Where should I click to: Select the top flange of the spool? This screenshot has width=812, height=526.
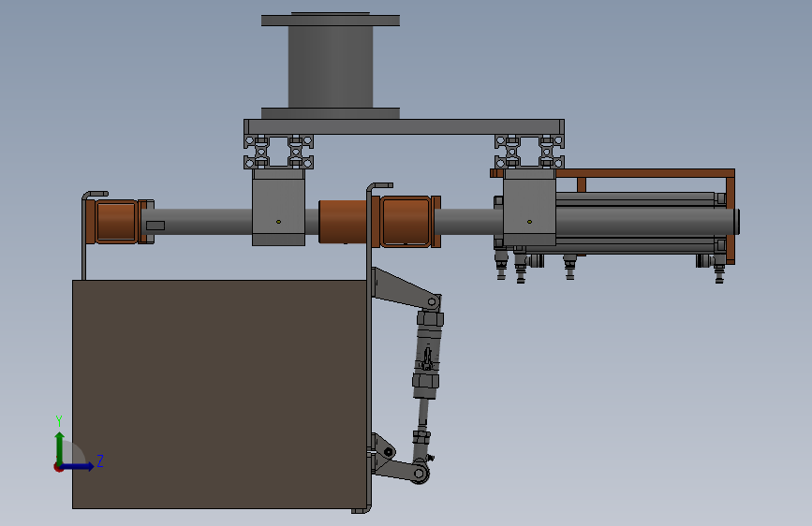pos(331,21)
